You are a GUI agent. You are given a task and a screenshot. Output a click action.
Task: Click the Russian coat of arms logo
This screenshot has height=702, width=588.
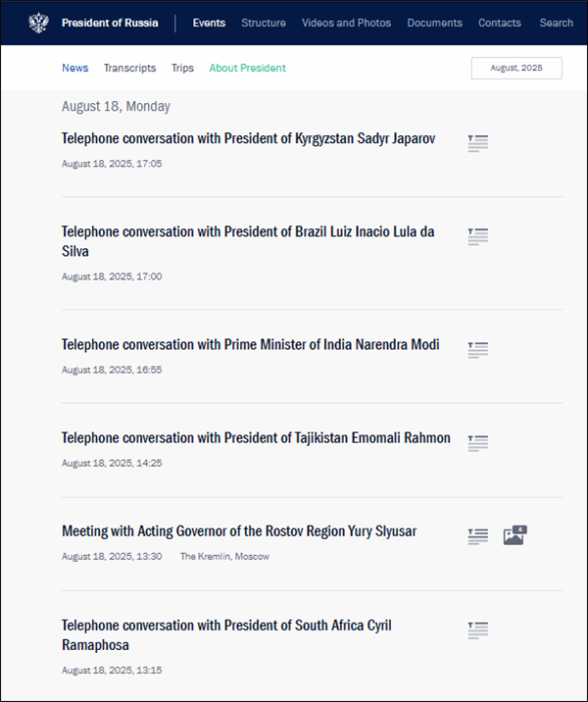coord(38,23)
